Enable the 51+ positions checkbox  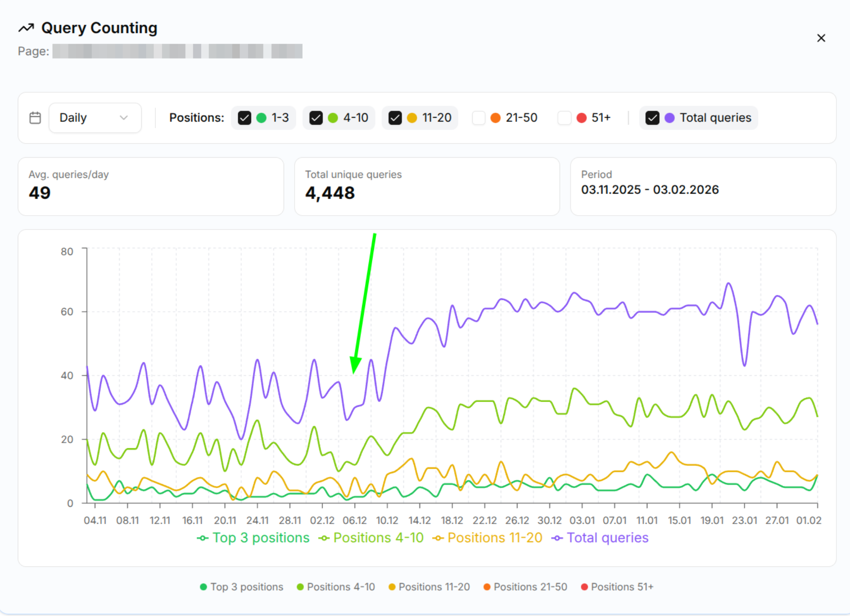pyautogui.click(x=564, y=118)
